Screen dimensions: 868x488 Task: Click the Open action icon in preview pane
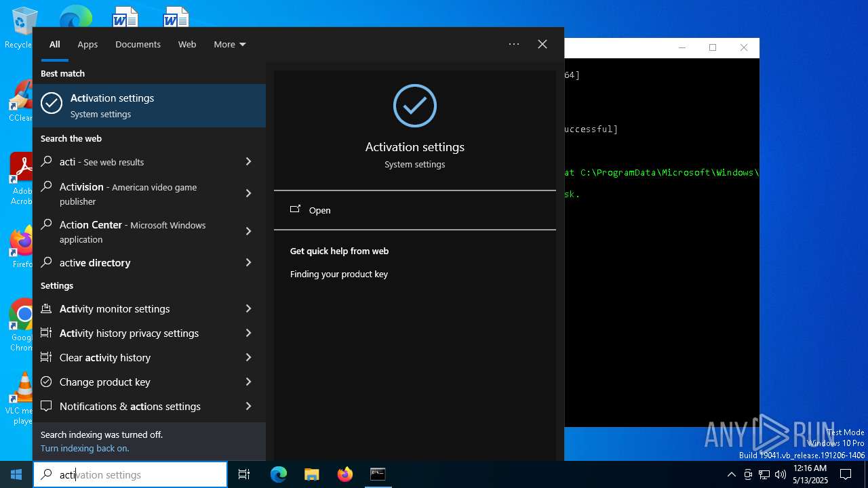(x=295, y=209)
